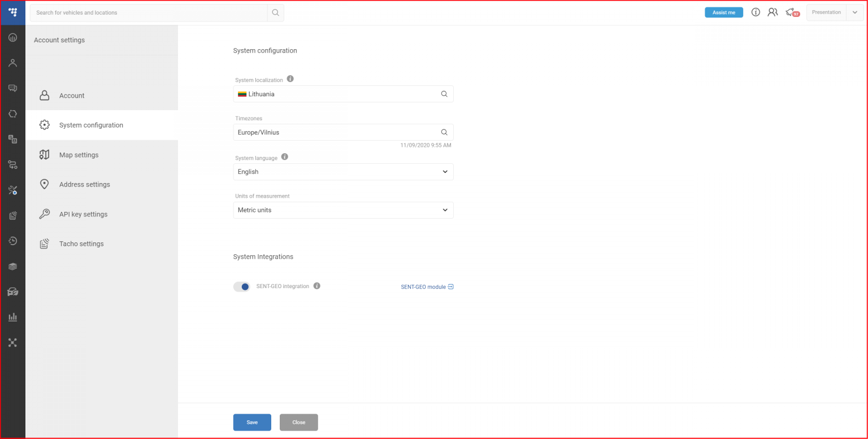Select the fleet vehicles icon in the sidebar
The width and height of the screenshot is (868, 439).
pyautogui.click(x=12, y=292)
